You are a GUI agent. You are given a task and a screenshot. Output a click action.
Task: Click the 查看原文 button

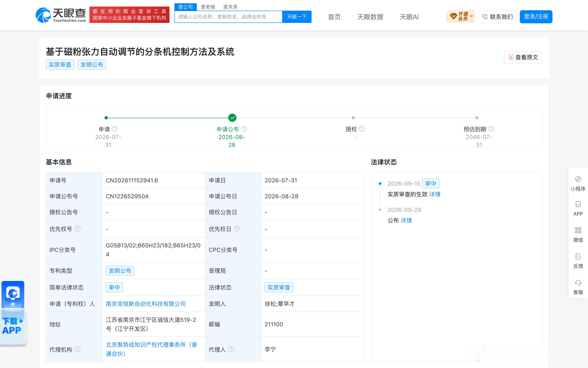523,57
